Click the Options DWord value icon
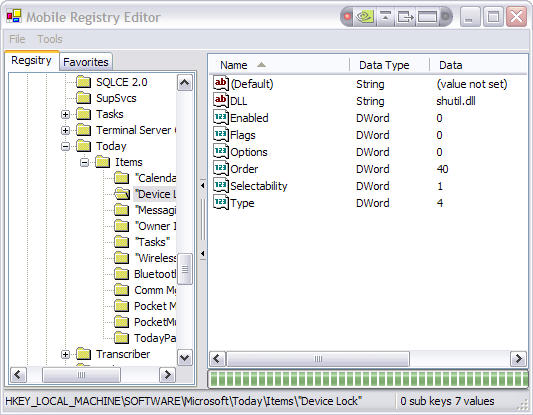The height and width of the screenshot is (415, 533). click(x=221, y=151)
